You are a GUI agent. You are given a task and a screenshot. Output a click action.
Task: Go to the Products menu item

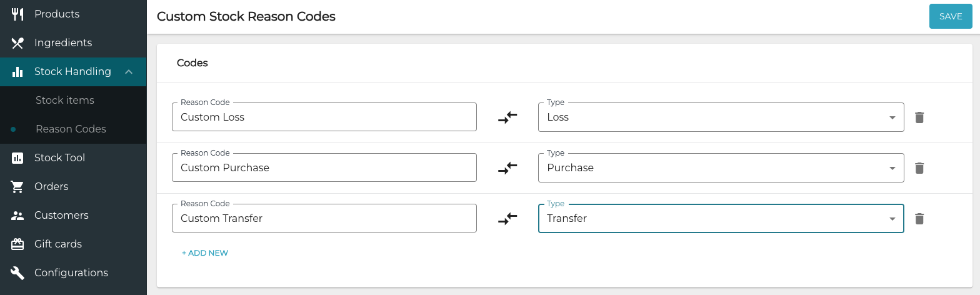(57, 14)
